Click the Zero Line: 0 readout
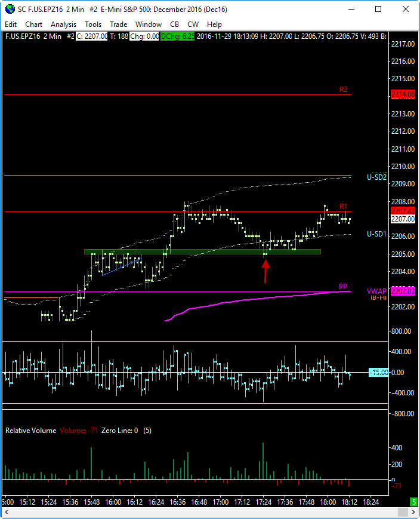This screenshot has width=420, height=519. point(119,431)
